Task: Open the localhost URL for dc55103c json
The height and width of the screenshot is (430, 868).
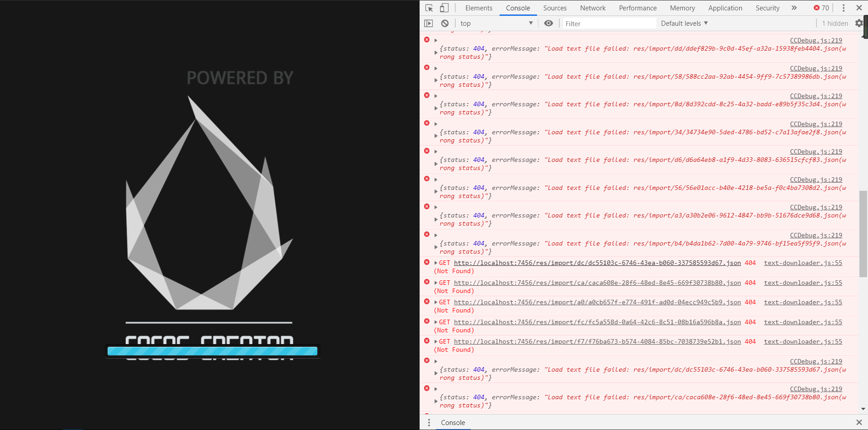Action: click(597, 263)
